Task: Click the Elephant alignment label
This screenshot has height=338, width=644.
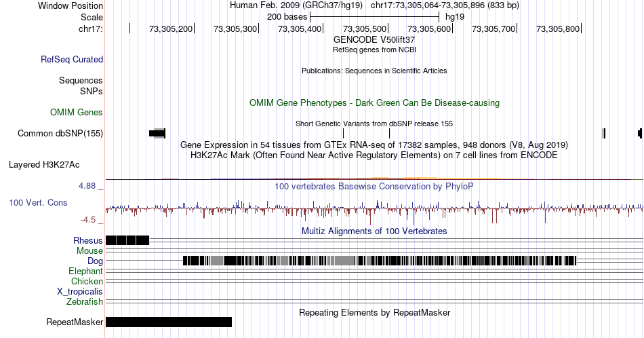Action: [x=86, y=271]
